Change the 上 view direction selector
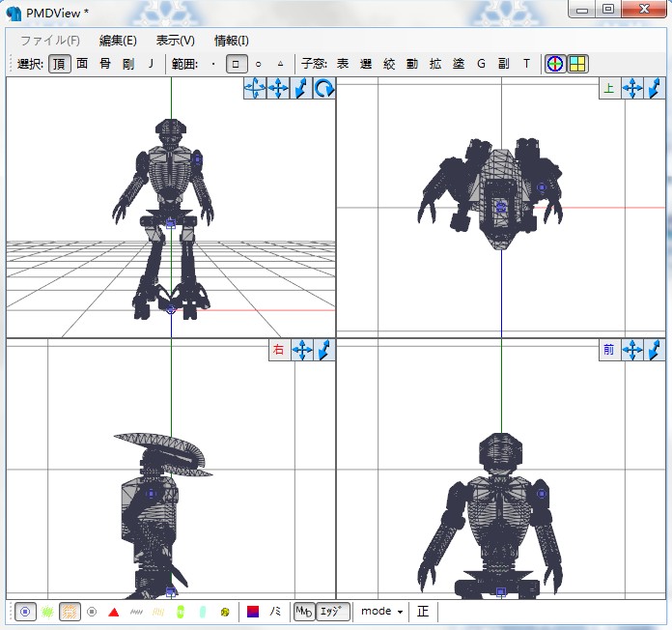This screenshot has width=672, height=630. click(609, 88)
